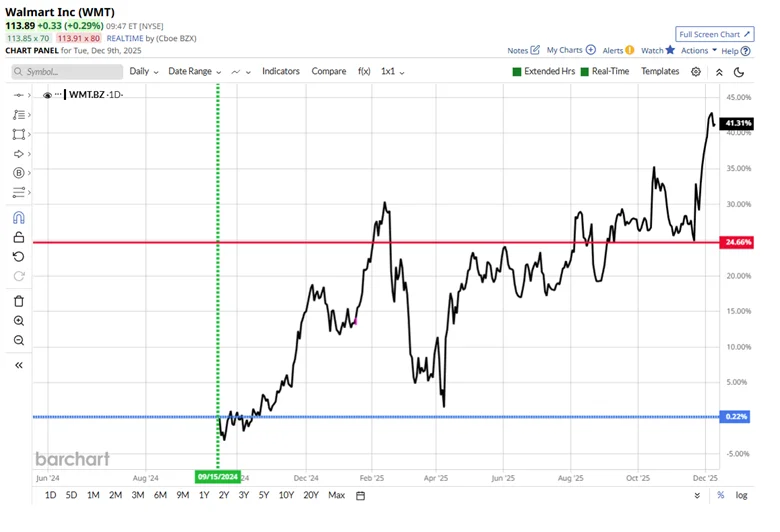The height and width of the screenshot is (532, 780).
Task: Open the Fibonacci and text list tool
Action: click(x=18, y=115)
